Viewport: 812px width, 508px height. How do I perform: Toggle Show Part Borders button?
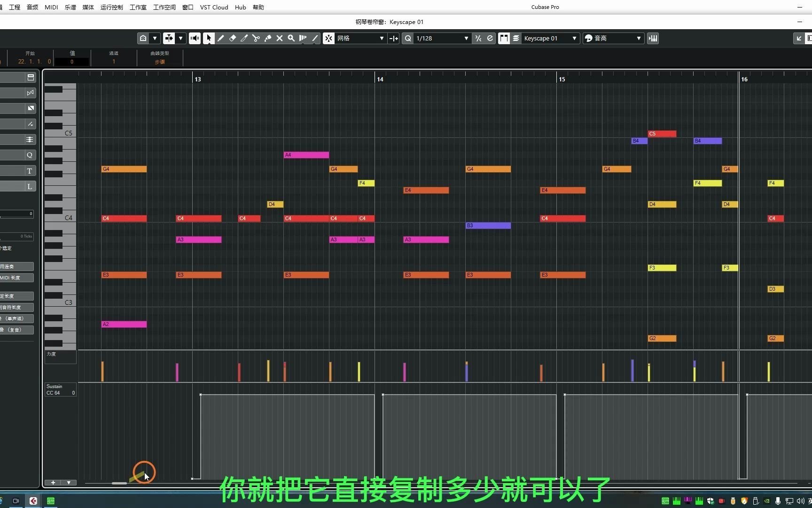click(504, 38)
